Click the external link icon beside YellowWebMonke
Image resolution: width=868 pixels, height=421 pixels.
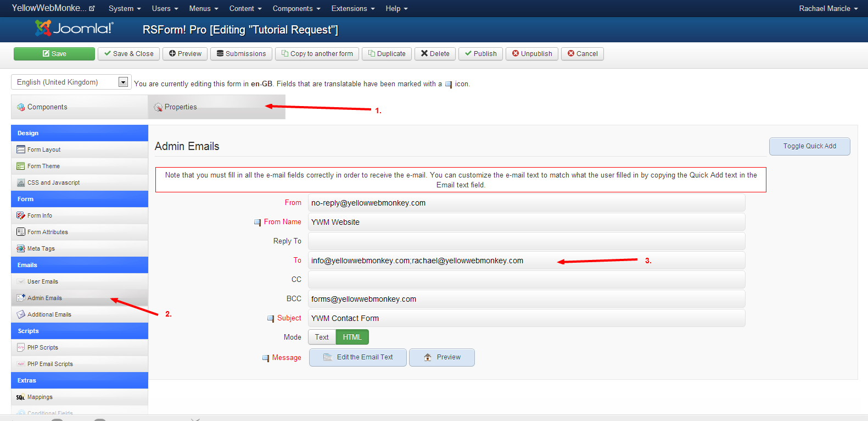coord(92,8)
